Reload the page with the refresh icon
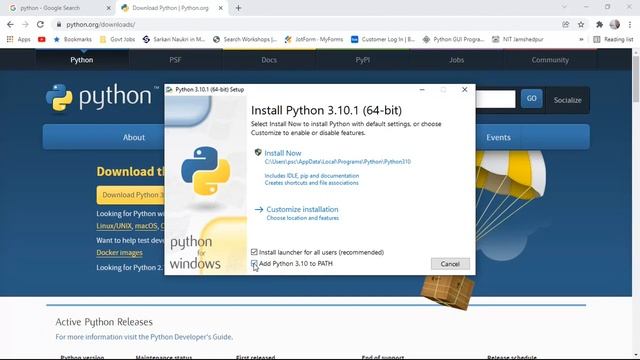Image resolution: width=640 pixels, height=360 pixels. click(x=40, y=24)
